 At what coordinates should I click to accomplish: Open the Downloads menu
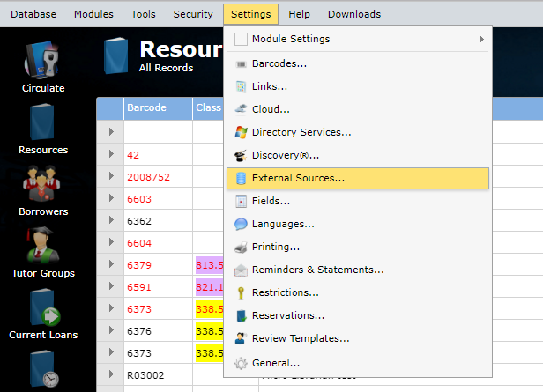(x=354, y=14)
